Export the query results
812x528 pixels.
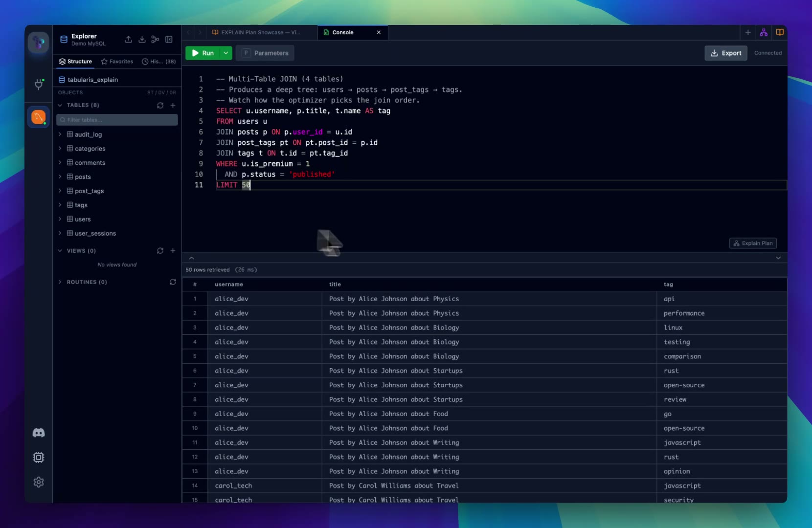pyautogui.click(x=725, y=53)
